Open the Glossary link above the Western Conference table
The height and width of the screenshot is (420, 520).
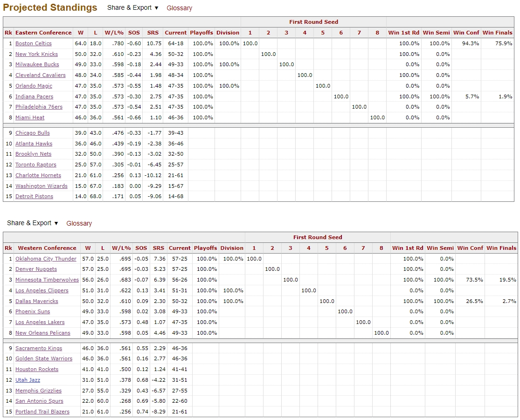pyautogui.click(x=79, y=223)
